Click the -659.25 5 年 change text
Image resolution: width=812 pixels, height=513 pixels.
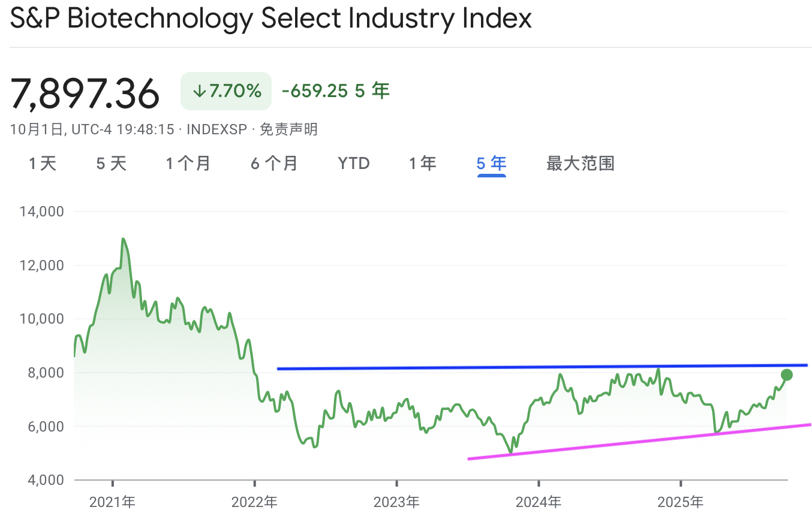[335, 91]
